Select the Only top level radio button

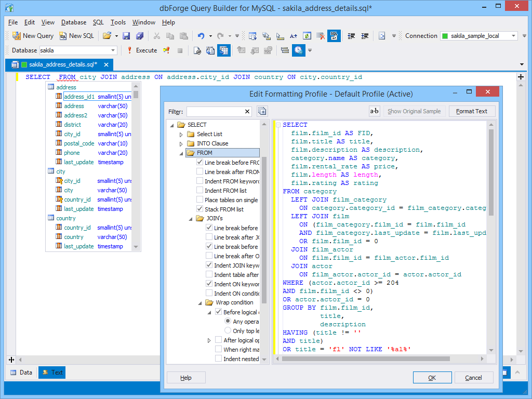click(x=228, y=330)
